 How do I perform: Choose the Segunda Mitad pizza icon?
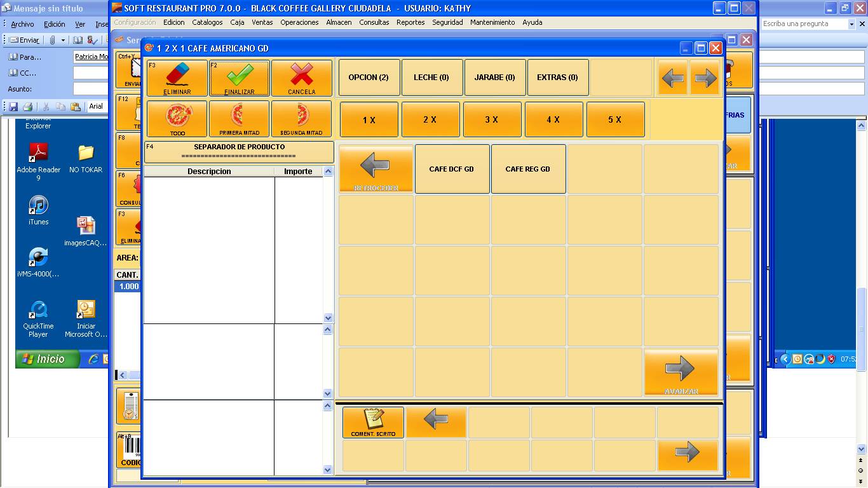(301, 119)
